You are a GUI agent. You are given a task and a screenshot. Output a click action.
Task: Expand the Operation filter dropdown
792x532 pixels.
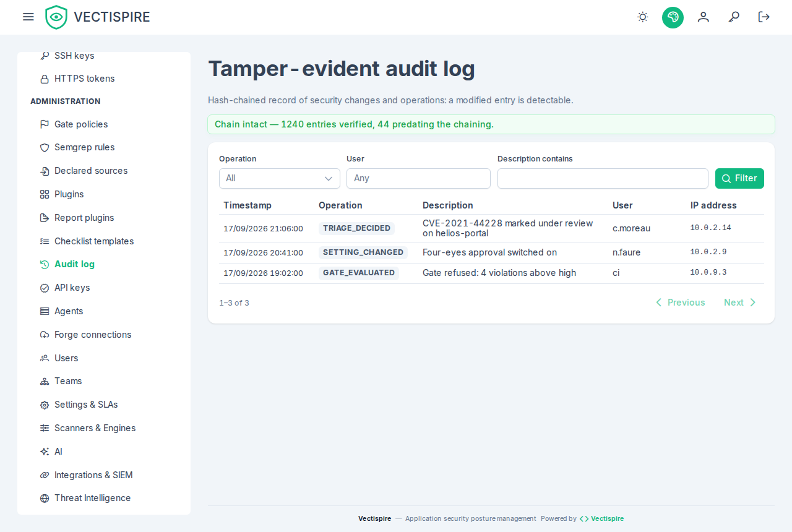point(280,178)
